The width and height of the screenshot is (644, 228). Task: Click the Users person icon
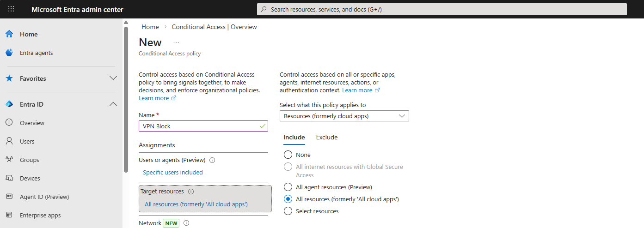tap(9, 141)
